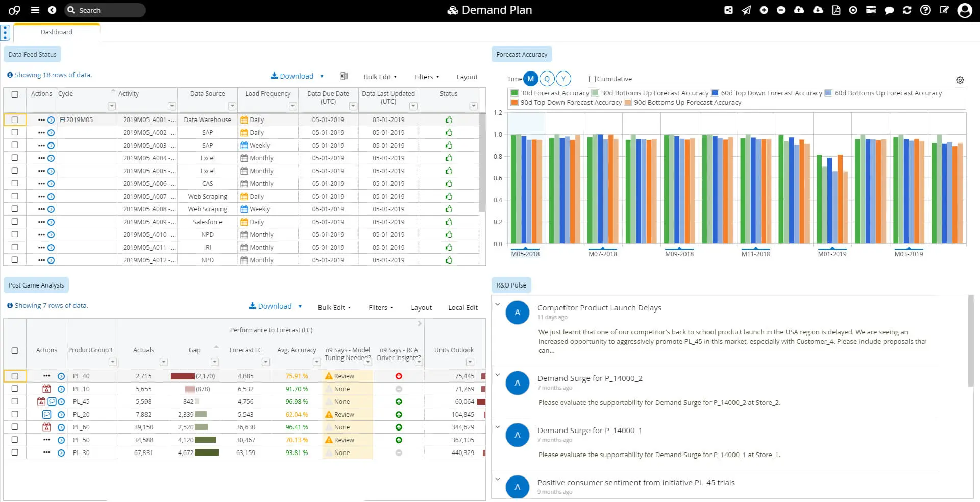
Task: Refresh the page using the refresh icon
Action: 907,10
